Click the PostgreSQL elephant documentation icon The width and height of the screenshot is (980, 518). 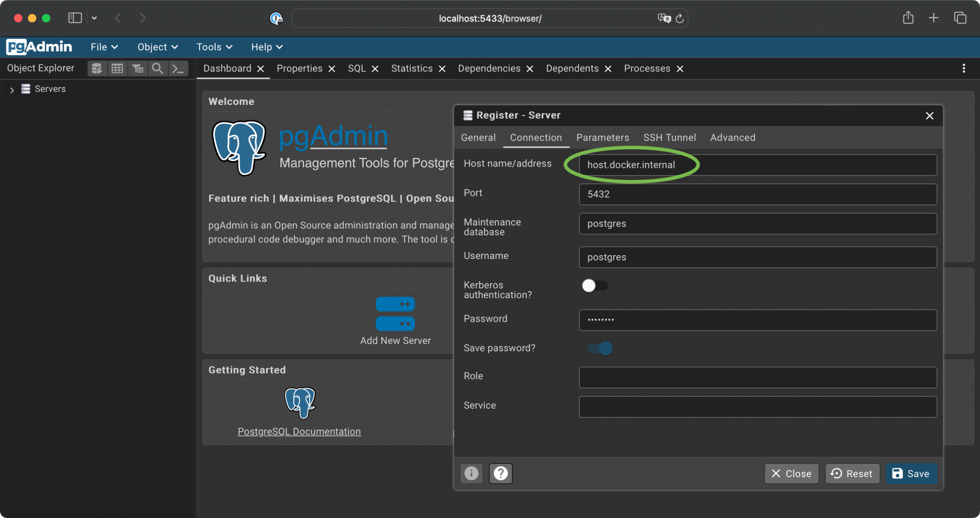point(300,403)
